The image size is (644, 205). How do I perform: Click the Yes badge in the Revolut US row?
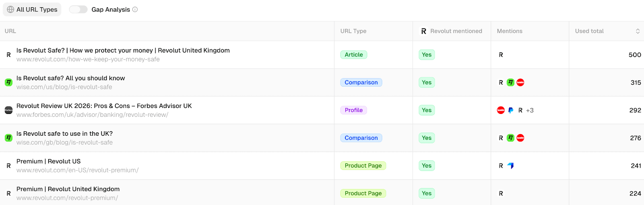pos(427,166)
